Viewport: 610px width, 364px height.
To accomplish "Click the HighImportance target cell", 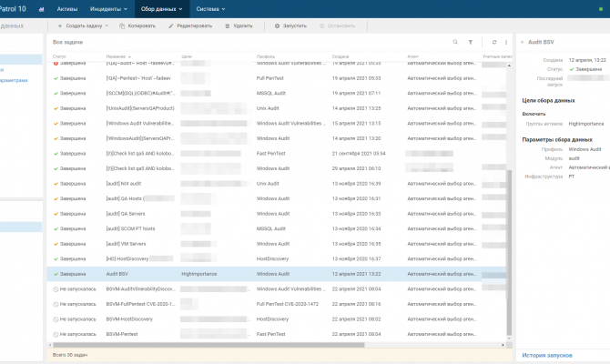I will (198, 274).
